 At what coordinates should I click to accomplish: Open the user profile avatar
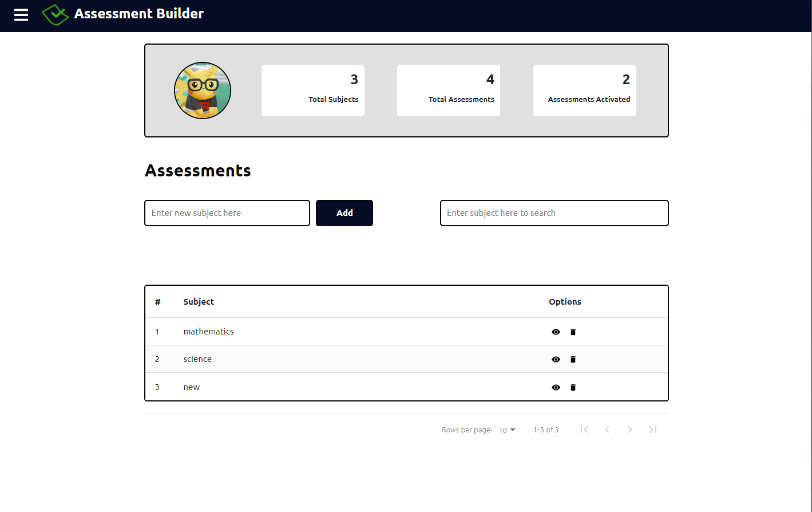(x=203, y=90)
